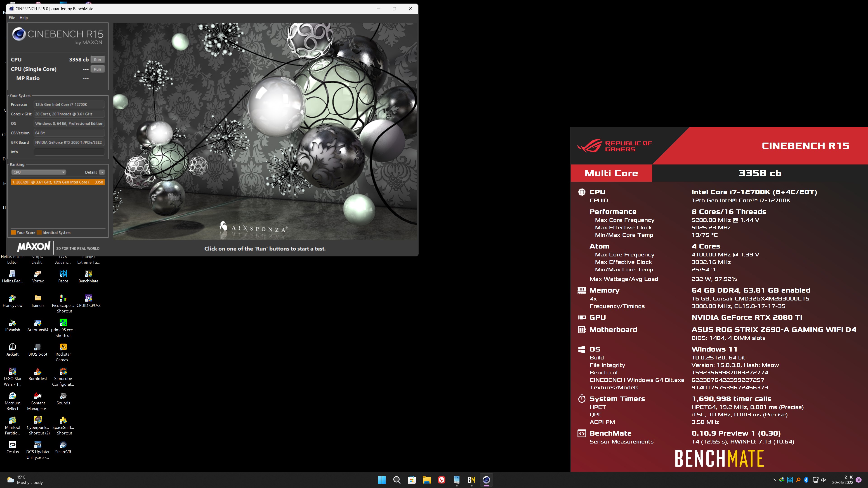Screen dimensions: 868x488
Task: Open the Sounds desktop shortcut
Action: (63, 398)
